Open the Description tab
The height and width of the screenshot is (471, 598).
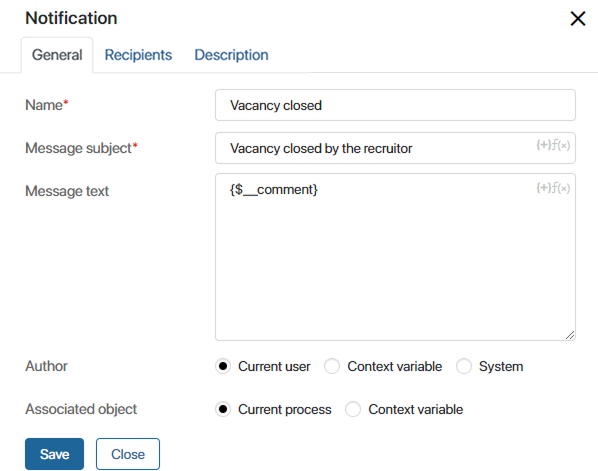click(x=231, y=55)
